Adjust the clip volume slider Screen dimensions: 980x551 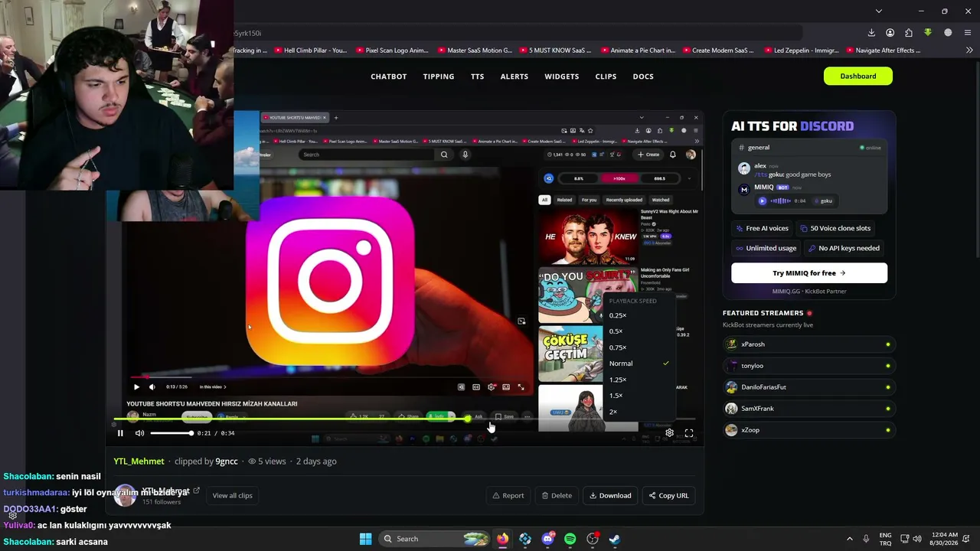coord(171,433)
